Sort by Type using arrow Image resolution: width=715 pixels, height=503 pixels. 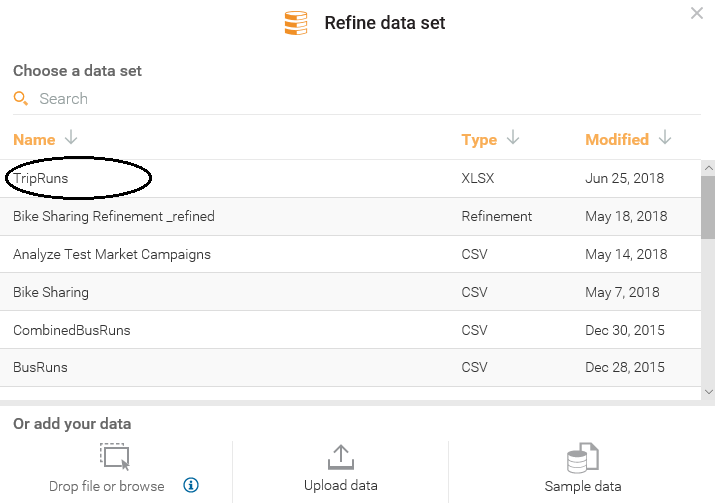513,138
